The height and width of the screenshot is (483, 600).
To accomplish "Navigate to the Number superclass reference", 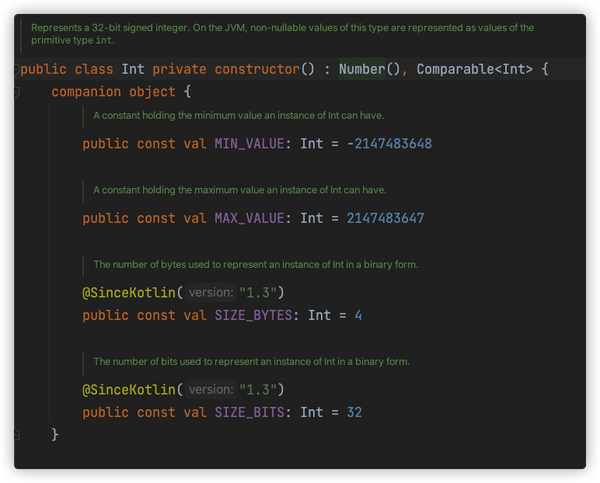I will pos(362,69).
